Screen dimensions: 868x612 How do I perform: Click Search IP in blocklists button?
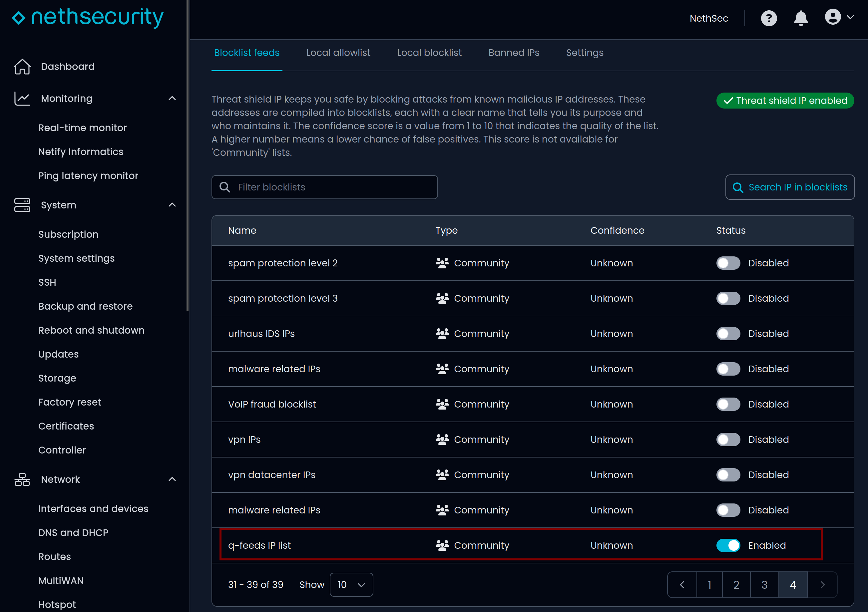tap(789, 187)
